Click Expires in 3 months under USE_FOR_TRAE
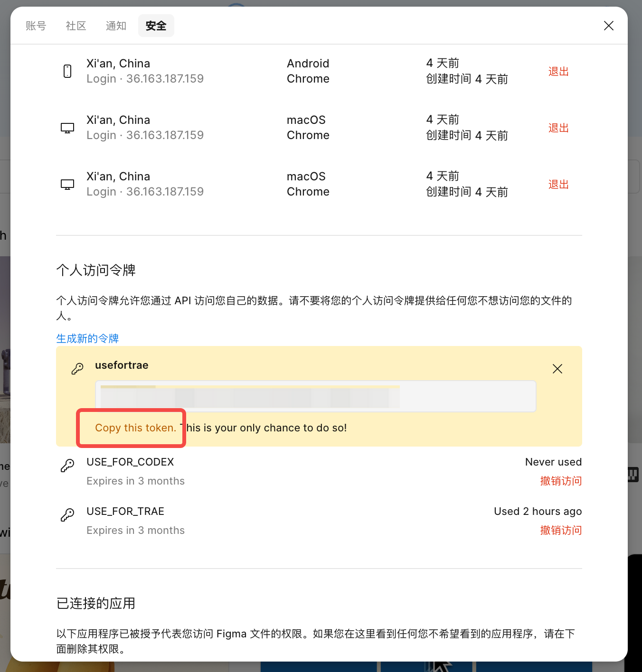Viewport: 642px width, 672px height. tap(135, 530)
